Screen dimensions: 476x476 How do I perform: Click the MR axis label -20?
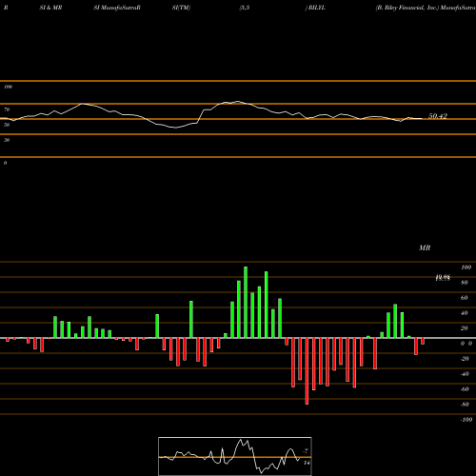tap(465, 359)
